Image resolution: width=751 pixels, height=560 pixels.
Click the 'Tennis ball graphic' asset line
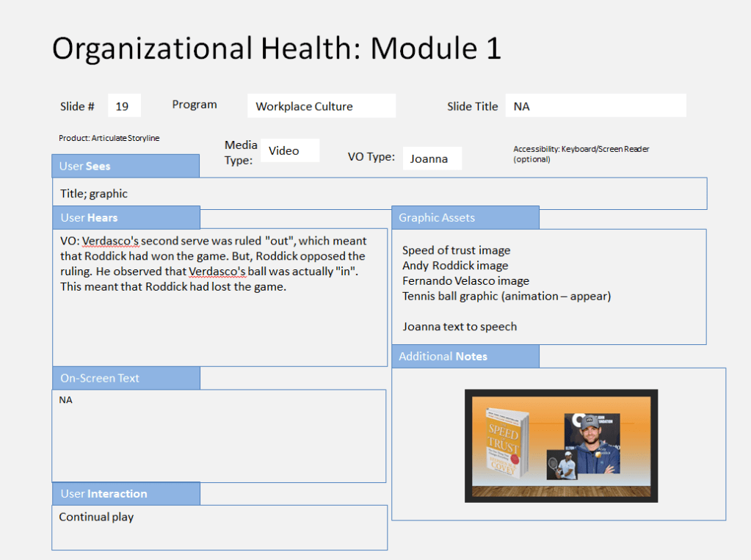click(506, 296)
